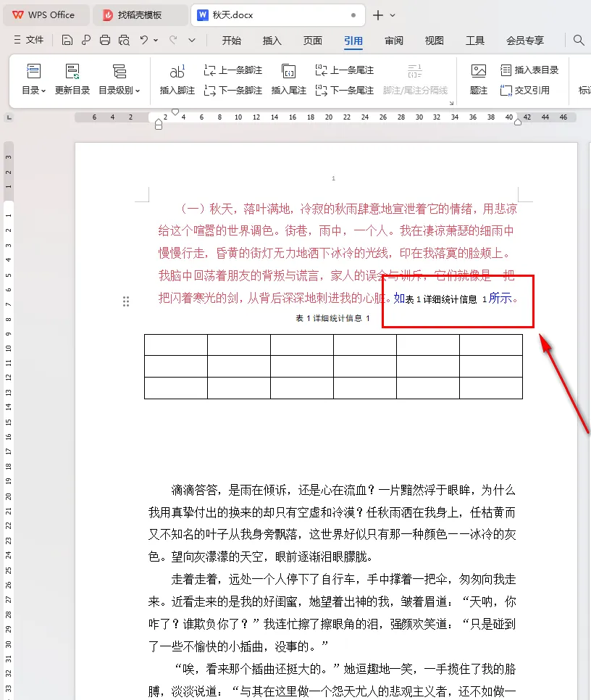Select the 引用 references ribbon tab
Screen dimensions: 591x700
click(353, 41)
